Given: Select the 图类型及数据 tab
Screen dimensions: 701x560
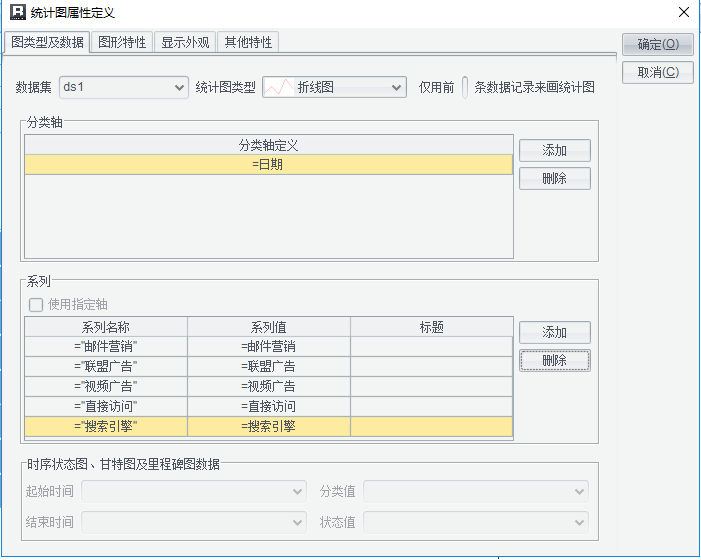Looking at the screenshot, I should [x=47, y=42].
